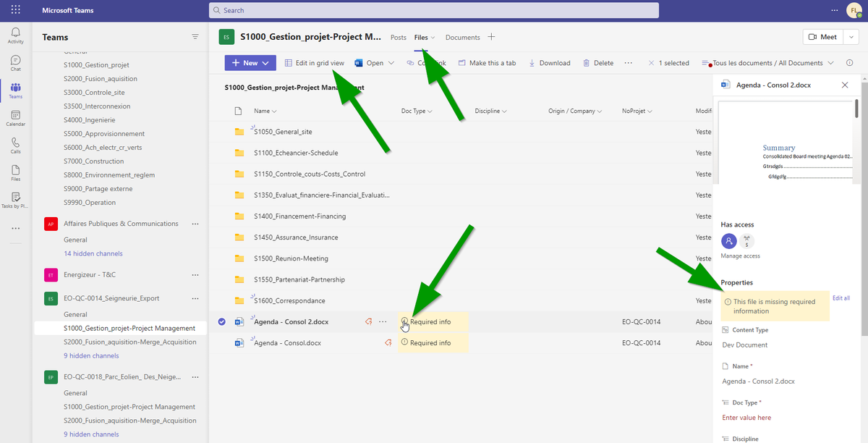
Task: Start a meeting with Meet button
Action: click(823, 37)
